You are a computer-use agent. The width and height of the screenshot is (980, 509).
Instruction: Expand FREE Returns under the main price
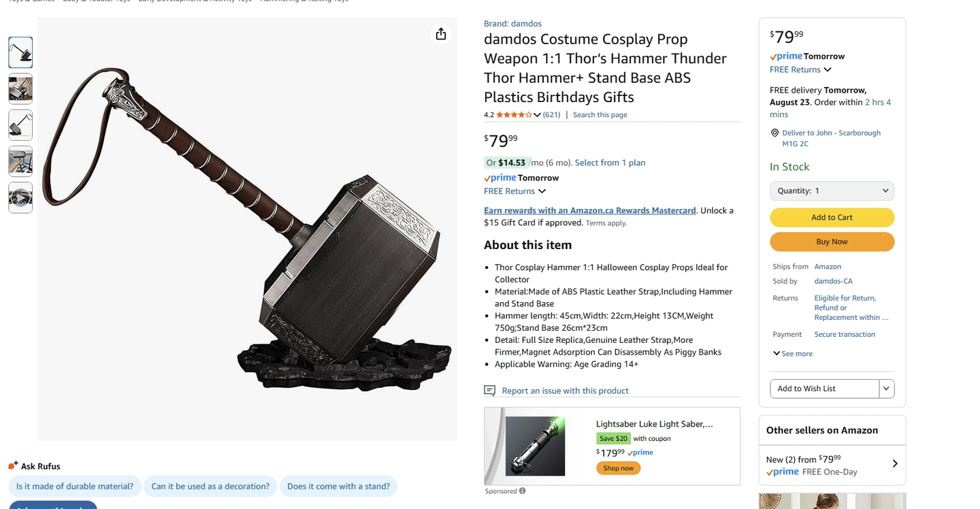pos(514,191)
